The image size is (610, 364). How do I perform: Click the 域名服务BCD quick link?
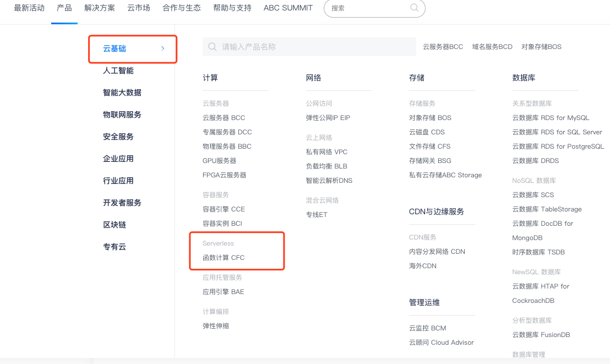pyautogui.click(x=492, y=47)
